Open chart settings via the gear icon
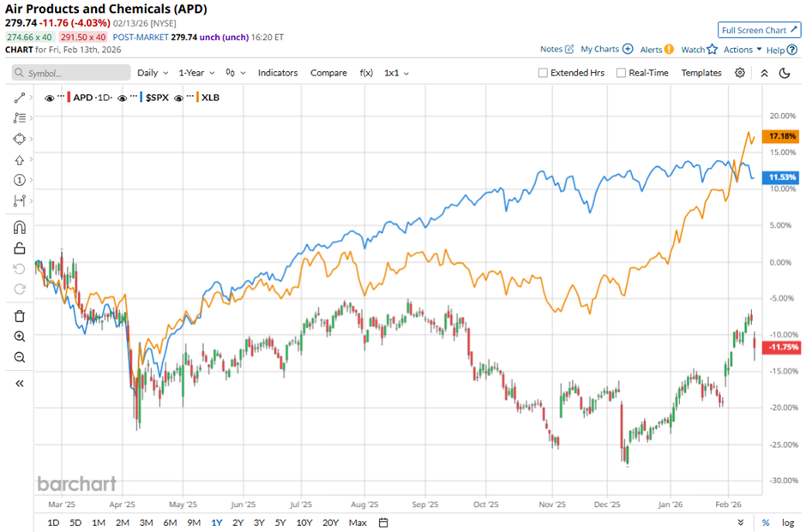806x532 pixels. [x=739, y=73]
